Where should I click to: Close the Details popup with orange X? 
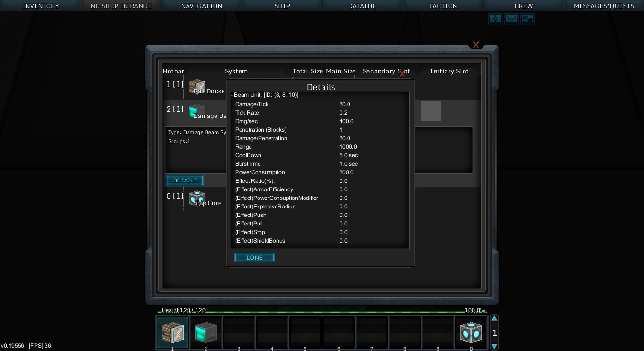click(402, 74)
